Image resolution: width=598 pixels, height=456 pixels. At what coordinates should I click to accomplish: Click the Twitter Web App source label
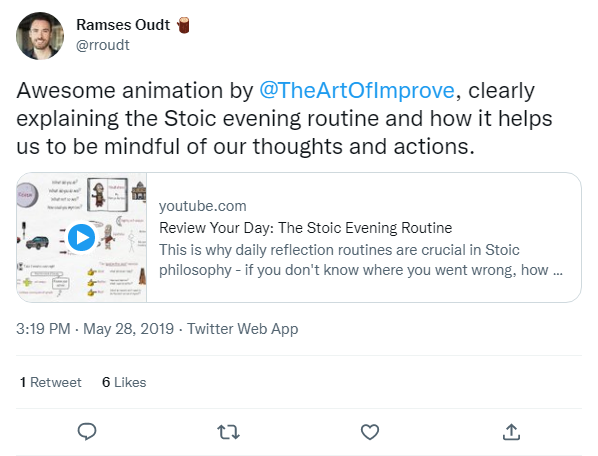click(242, 329)
